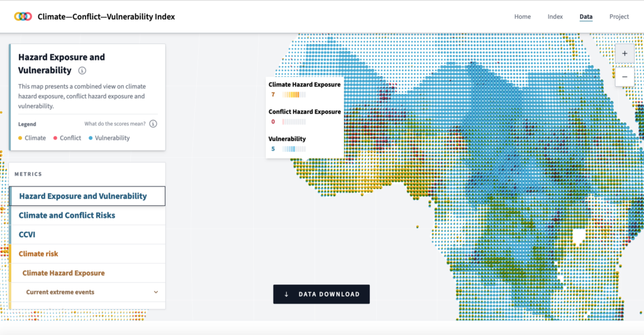Click the red Conflict legend dot
Viewport: 644px width, 335px height.
click(55, 138)
